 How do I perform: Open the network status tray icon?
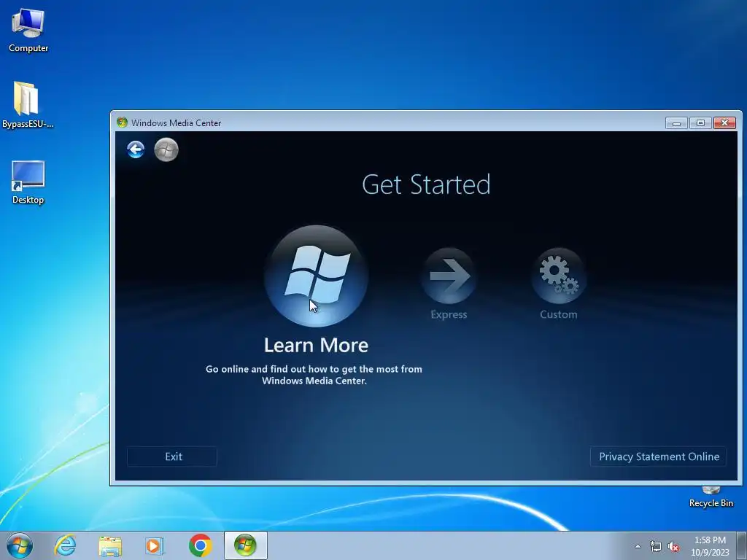tap(656, 547)
